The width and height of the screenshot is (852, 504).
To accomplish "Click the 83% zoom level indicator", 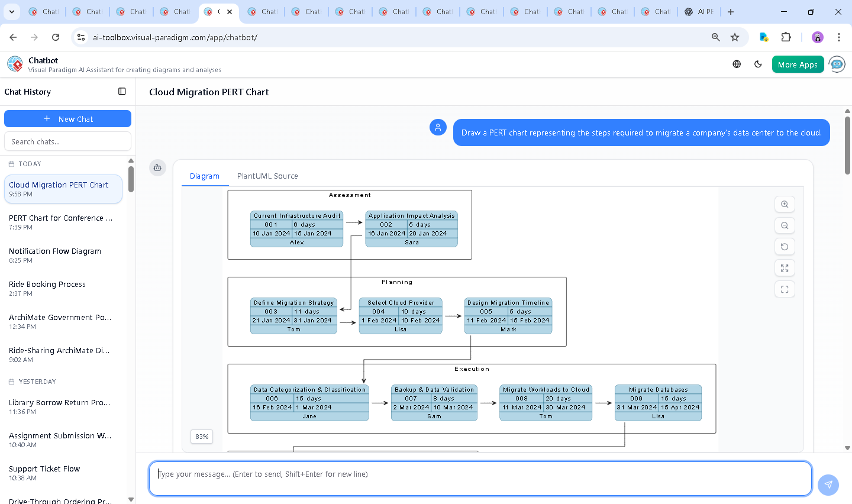I will pyautogui.click(x=201, y=437).
